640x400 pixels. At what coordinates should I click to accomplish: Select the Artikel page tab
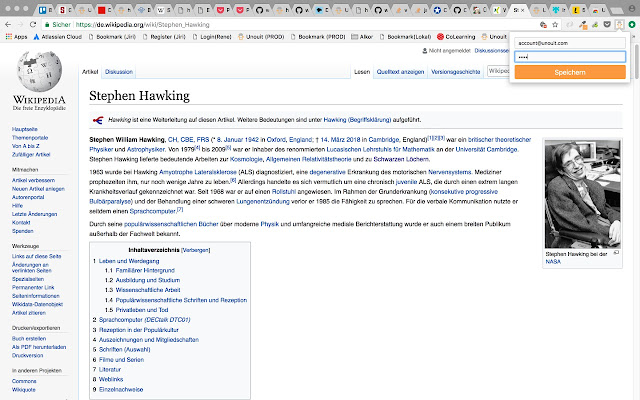tap(90, 72)
